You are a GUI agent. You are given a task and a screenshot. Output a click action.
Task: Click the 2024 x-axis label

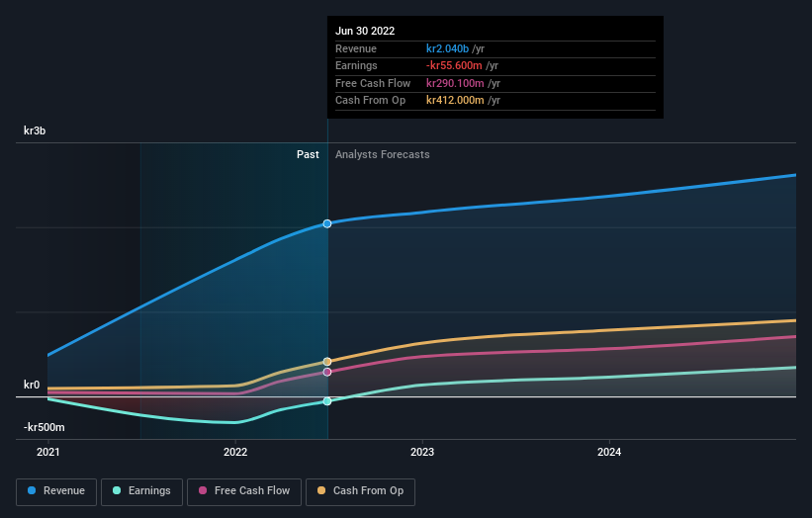point(609,452)
